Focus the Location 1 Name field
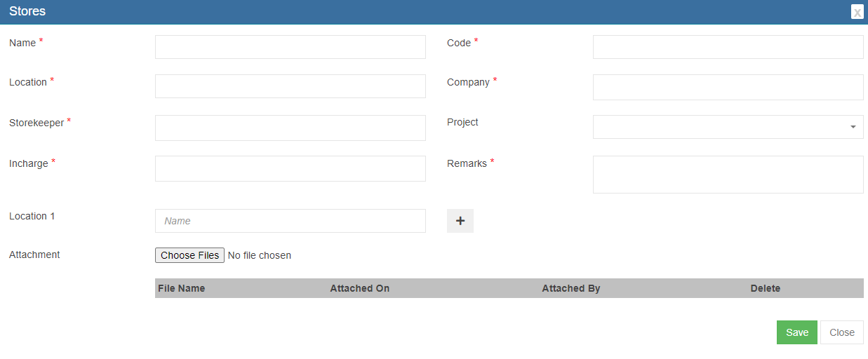868x359 pixels. (x=290, y=221)
